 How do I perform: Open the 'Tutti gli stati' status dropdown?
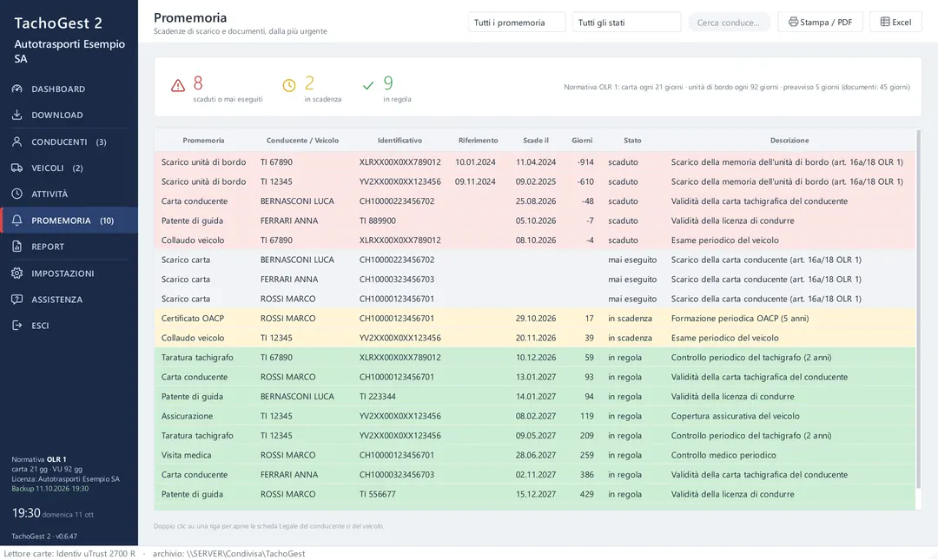(626, 22)
